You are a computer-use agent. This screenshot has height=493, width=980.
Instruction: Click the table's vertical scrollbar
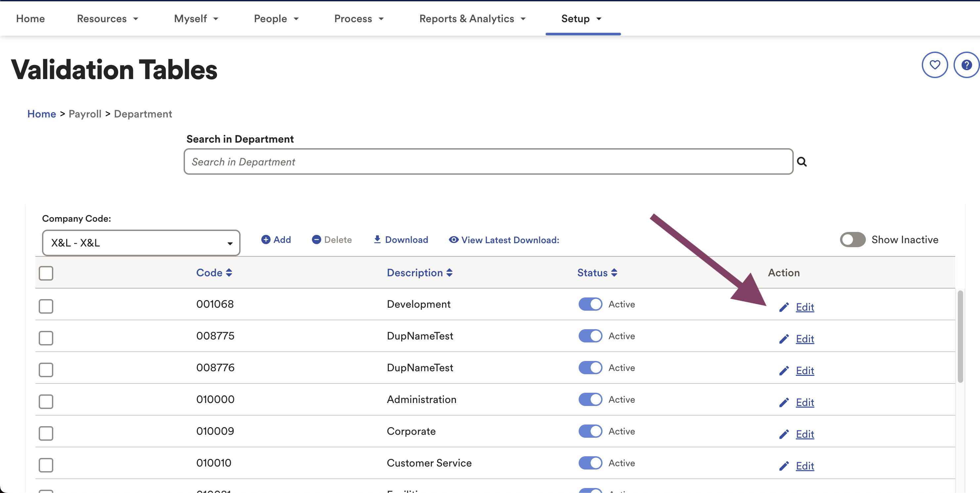click(x=960, y=336)
